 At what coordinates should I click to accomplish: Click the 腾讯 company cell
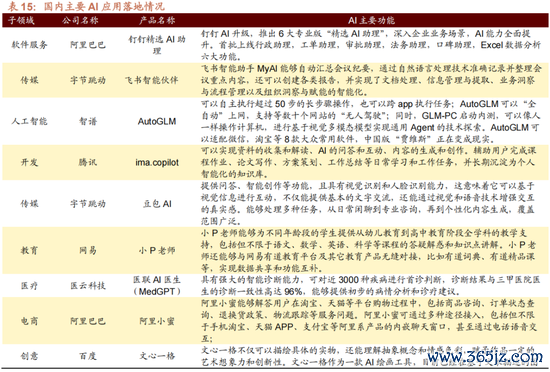tap(88, 162)
